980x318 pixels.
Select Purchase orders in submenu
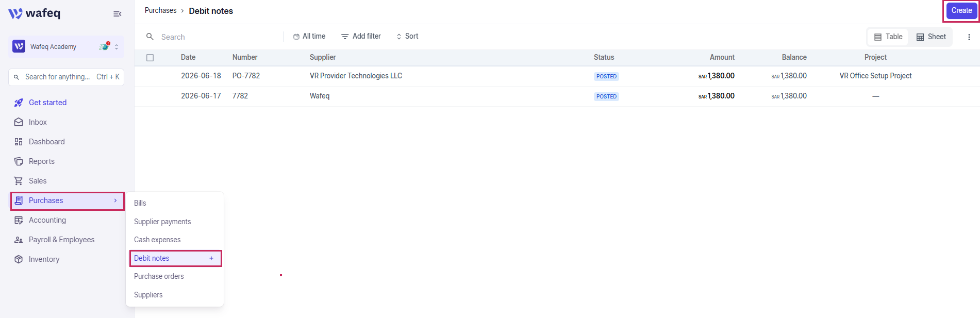tap(159, 276)
